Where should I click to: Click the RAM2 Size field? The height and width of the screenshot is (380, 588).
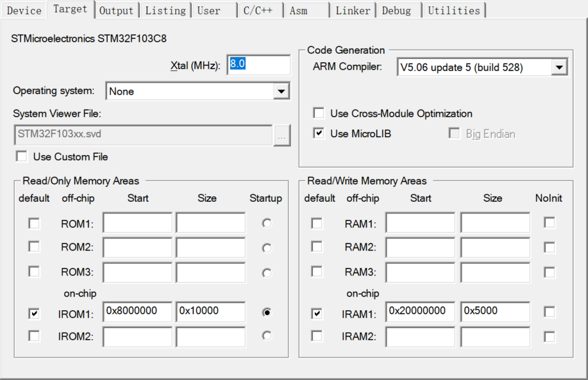496,247
